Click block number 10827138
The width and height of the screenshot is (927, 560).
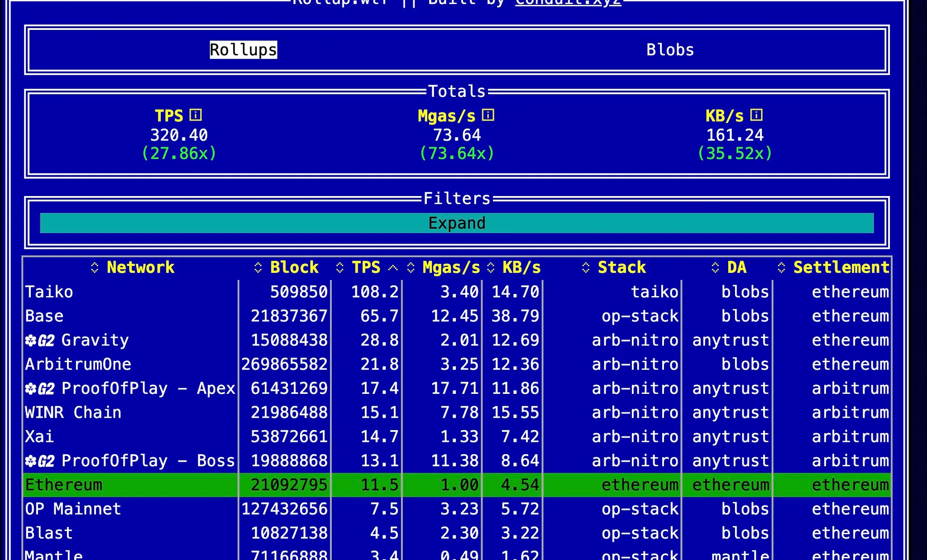click(x=289, y=533)
